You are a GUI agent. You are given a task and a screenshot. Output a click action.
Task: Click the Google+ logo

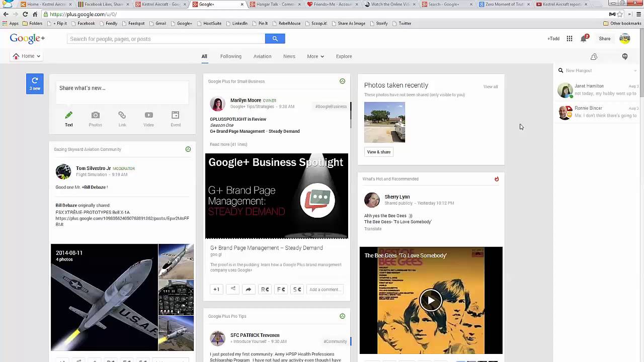pyautogui.click(x=27, y=39)
